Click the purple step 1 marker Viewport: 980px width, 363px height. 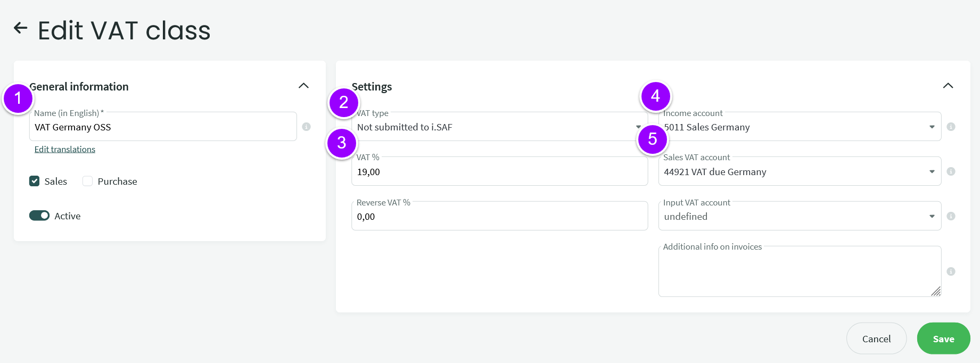click(18, 98)
